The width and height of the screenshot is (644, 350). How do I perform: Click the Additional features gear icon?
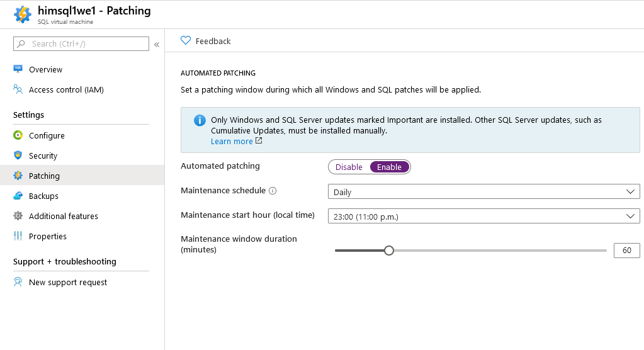pos(18,216)
